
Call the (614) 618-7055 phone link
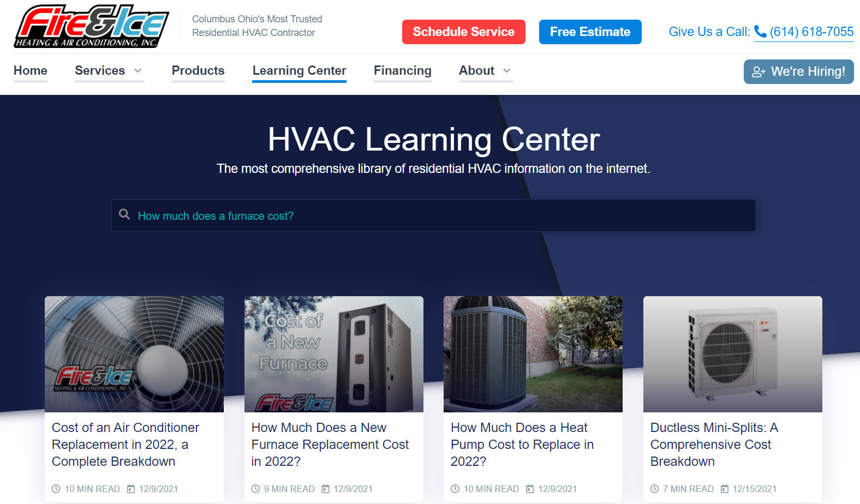(x=811, y=32)
